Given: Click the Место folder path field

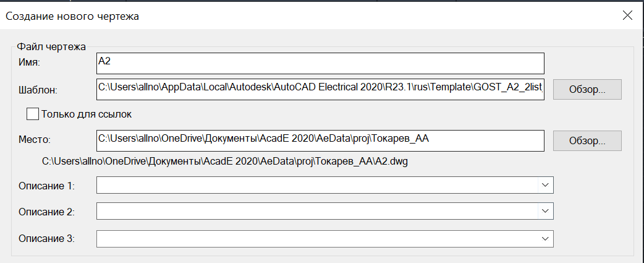Looking at the screenshot, I should click(x=320, y=141).
